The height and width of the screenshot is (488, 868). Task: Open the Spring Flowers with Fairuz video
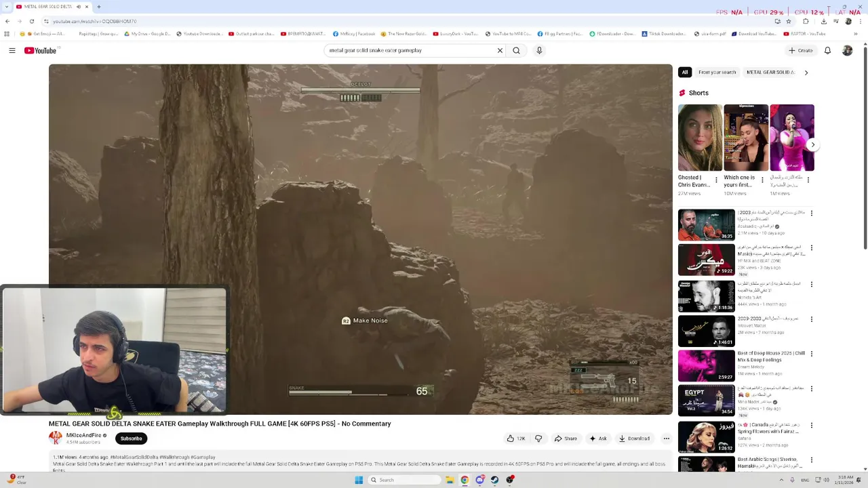pos(706,436)
